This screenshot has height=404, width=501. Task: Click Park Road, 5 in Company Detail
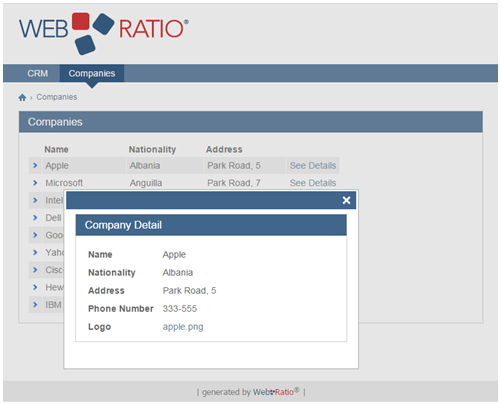click(x=189, y=291)
